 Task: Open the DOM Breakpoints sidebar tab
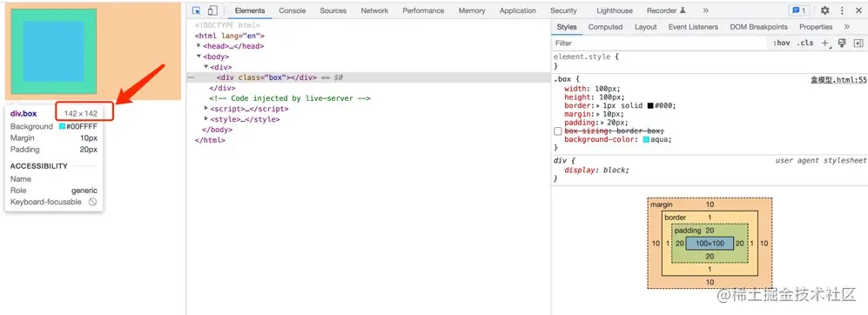pos(758,27)
